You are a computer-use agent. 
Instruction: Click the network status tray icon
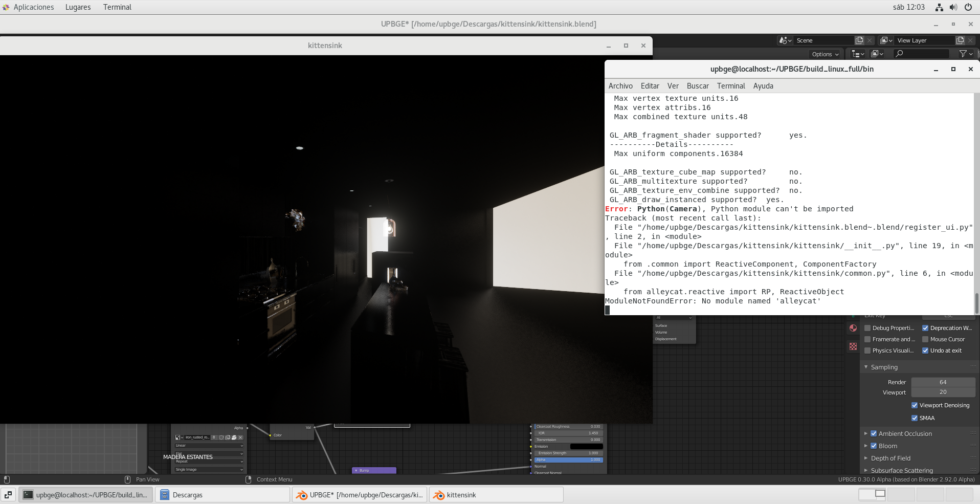point(939,7)
